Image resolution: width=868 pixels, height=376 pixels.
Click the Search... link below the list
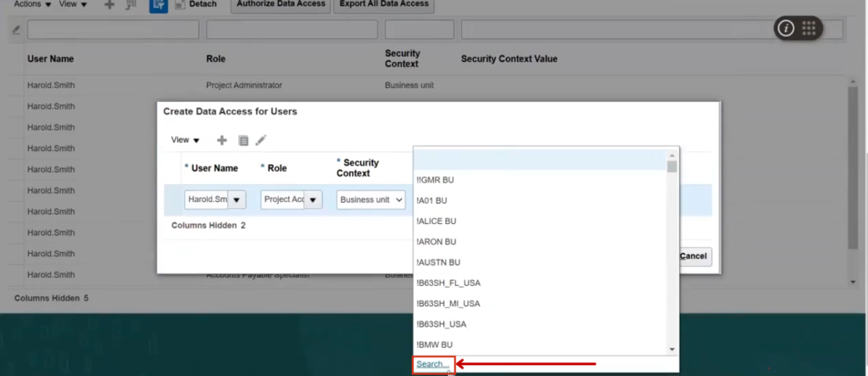pos(433,364)
